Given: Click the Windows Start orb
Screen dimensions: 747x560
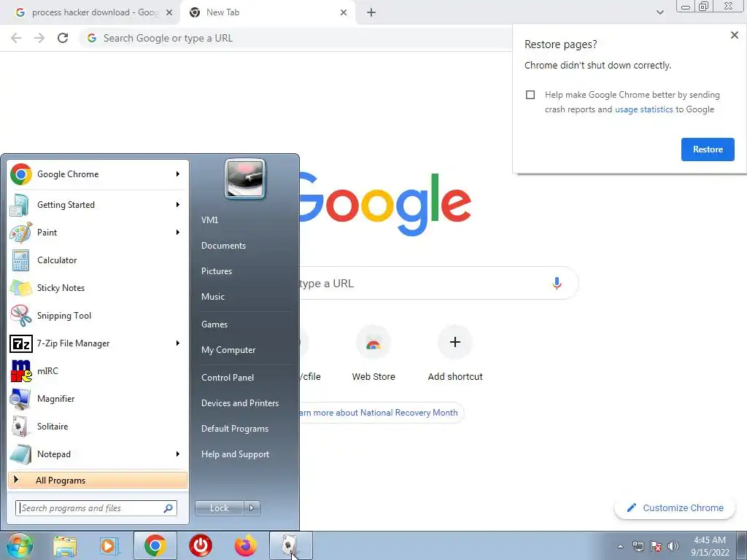Looking at the screenshot, I should click(x=19, y=545).
